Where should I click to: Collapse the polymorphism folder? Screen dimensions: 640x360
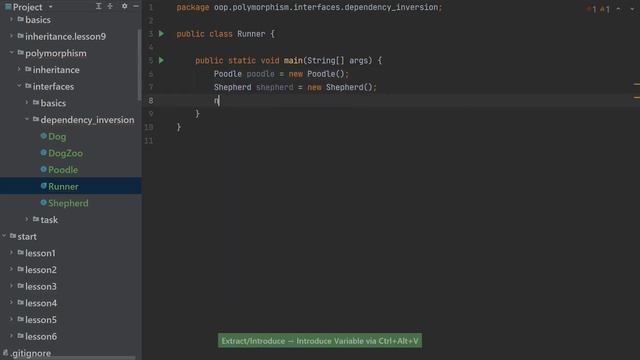tap(11, 53)
